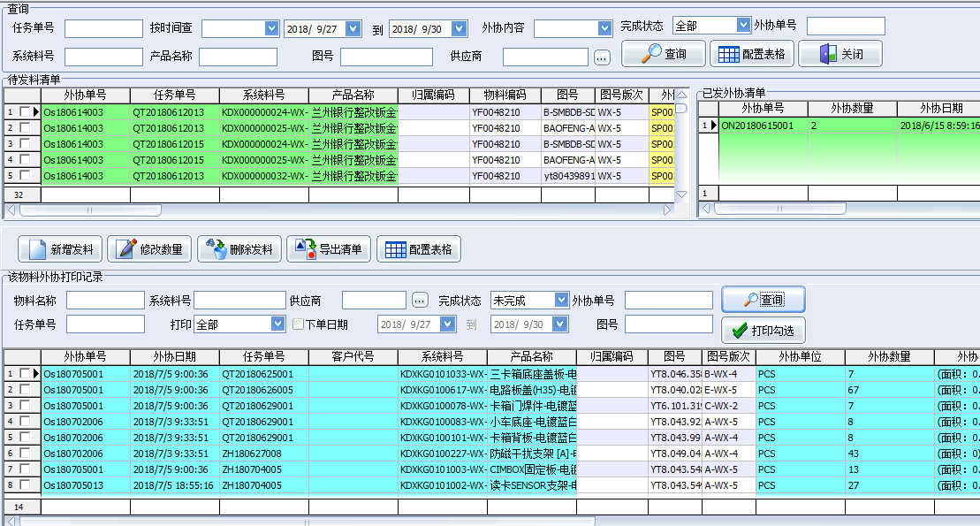Click 查询 button in the print records section
The height and width of the screenshot is (526, 980).
pyautogui.click(x=763, y=300)
